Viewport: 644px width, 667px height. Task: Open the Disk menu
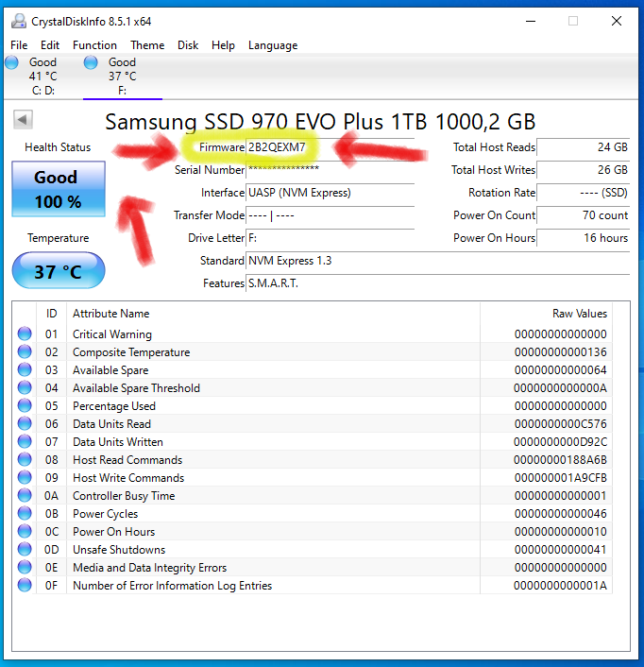point(188,45)
